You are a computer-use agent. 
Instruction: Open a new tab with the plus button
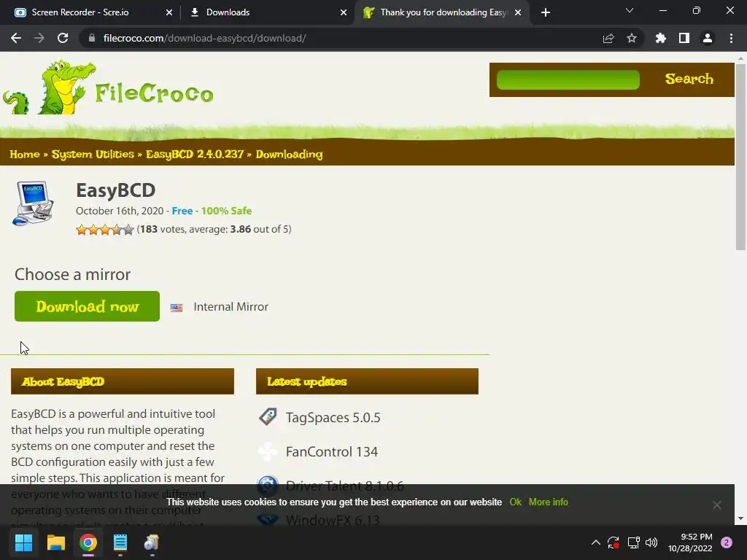click(x=546, y=12)
